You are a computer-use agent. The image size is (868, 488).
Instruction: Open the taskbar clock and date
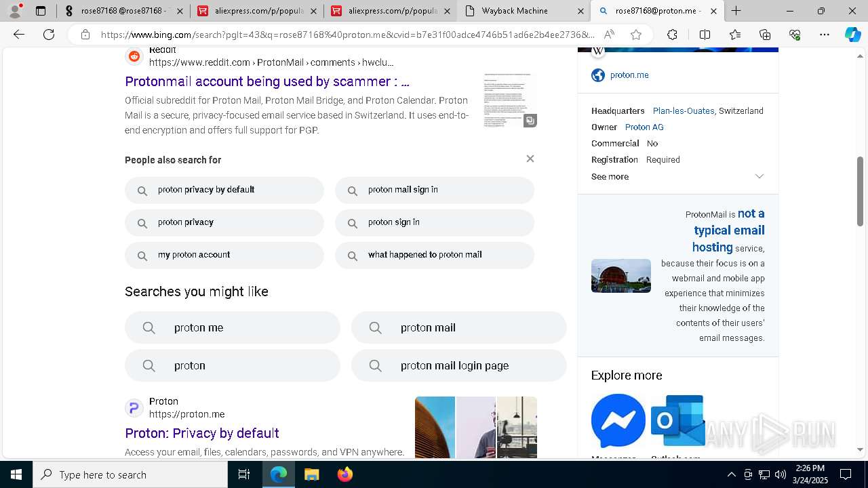810,474
